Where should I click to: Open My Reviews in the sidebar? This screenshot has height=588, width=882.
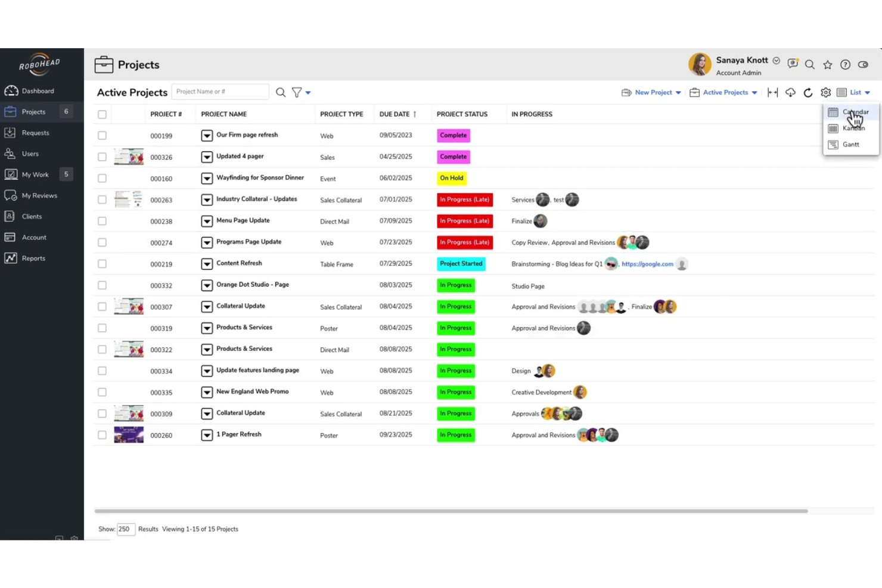tap(39, 195)
